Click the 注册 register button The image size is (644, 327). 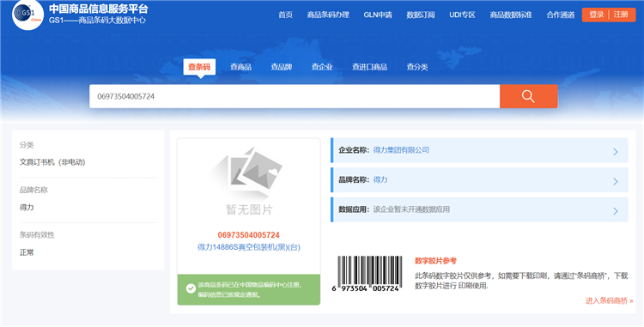pos(621,15)
